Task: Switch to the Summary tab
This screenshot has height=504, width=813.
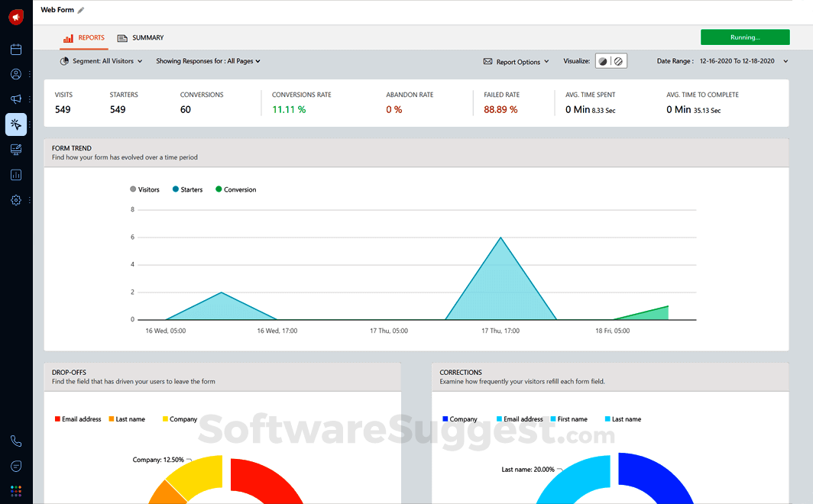Action: point(141,37)
